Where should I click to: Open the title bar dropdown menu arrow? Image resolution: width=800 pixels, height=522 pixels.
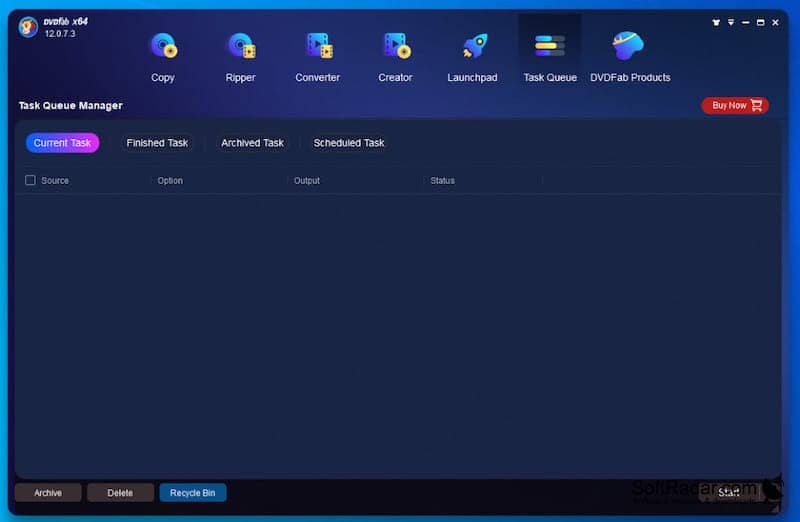point(731,22)
